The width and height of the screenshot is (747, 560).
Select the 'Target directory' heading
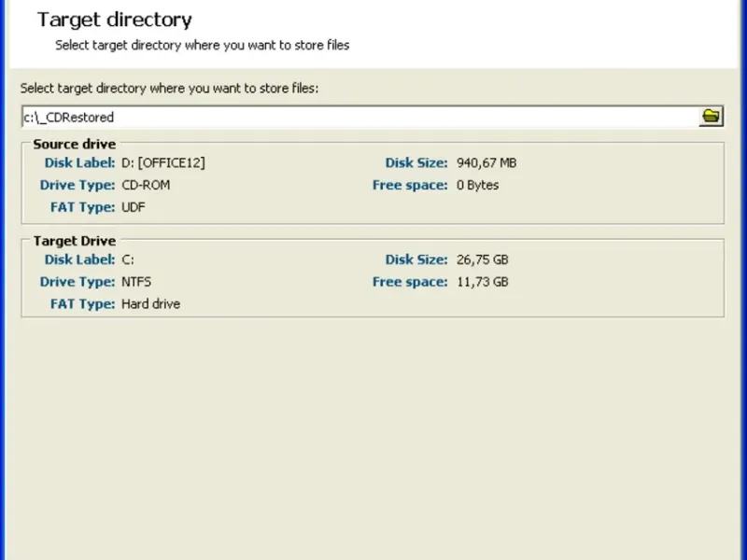click(115, 20)
